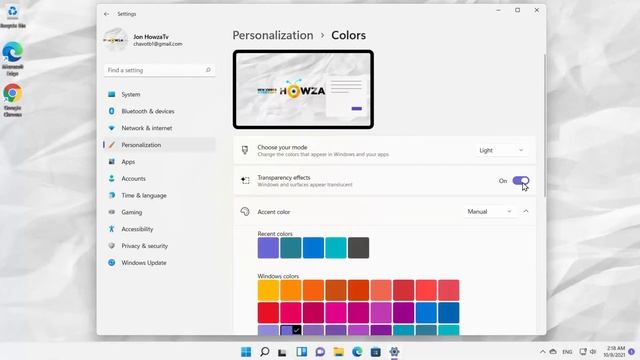Pick the cyan recent color swatch
640x360 pixels.
(x=336, y=248)
